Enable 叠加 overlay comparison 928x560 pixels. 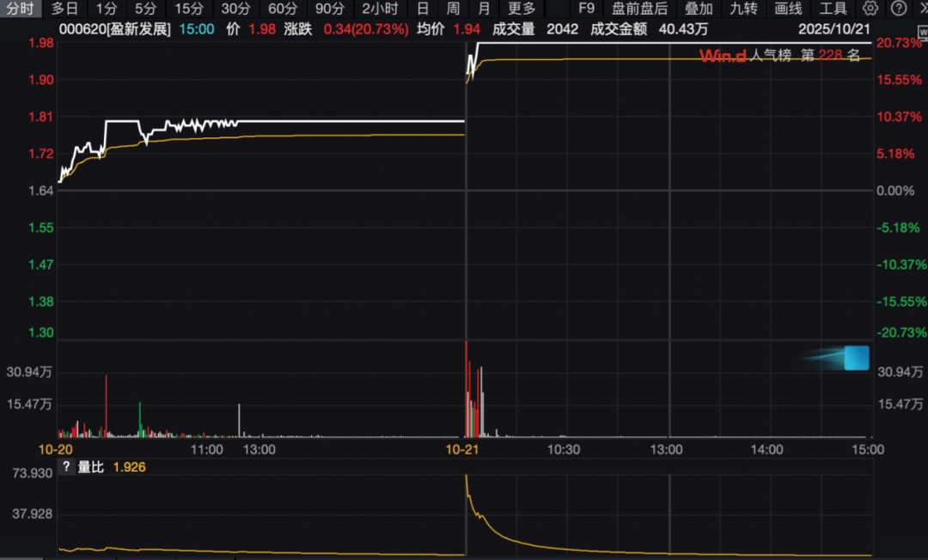pyautogui.click(x=699, y=9)
